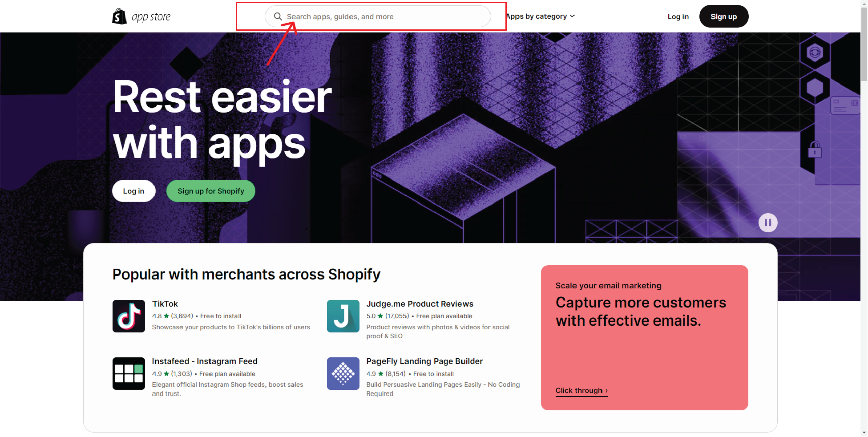The height and width of the screenshot is (437, 868).
Task: Click the Shopify bag logo icon
Action: [x=119, y=16]
